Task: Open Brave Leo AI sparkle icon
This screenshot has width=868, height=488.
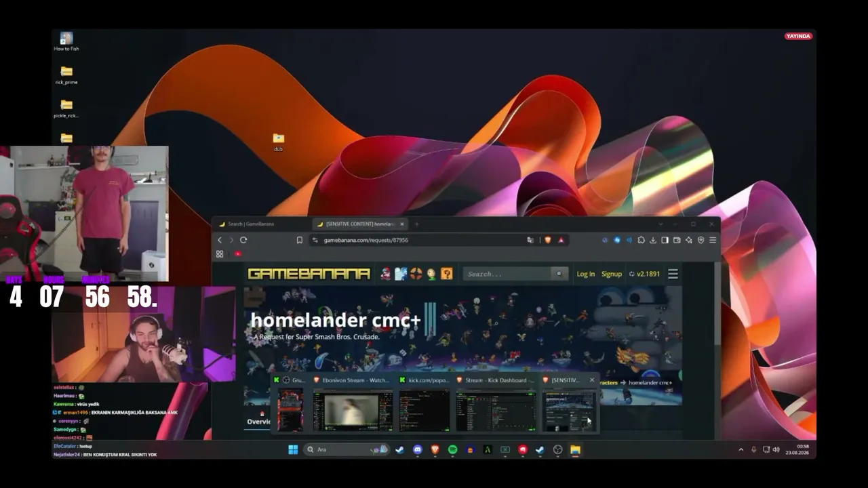Action: coord(688,240)
